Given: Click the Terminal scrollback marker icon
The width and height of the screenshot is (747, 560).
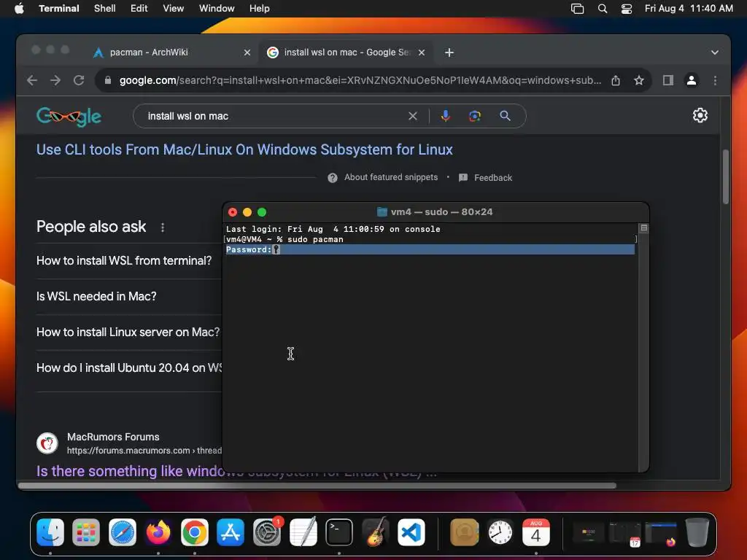Looking at the screenshot, I should (643, 228).
